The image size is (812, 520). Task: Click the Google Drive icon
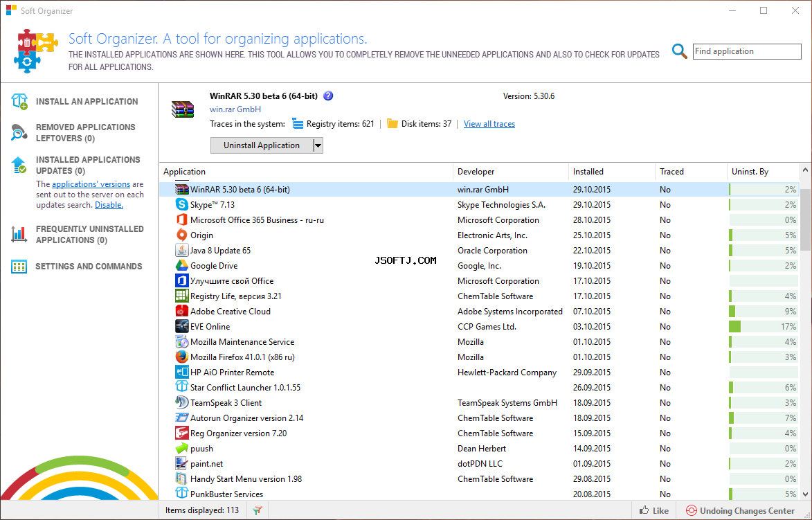click(182, 266)
